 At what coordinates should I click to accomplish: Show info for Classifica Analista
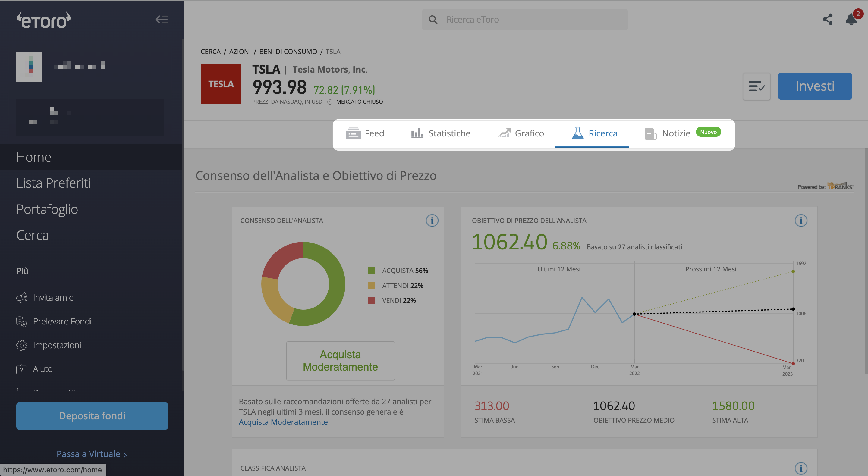(801, 468)
